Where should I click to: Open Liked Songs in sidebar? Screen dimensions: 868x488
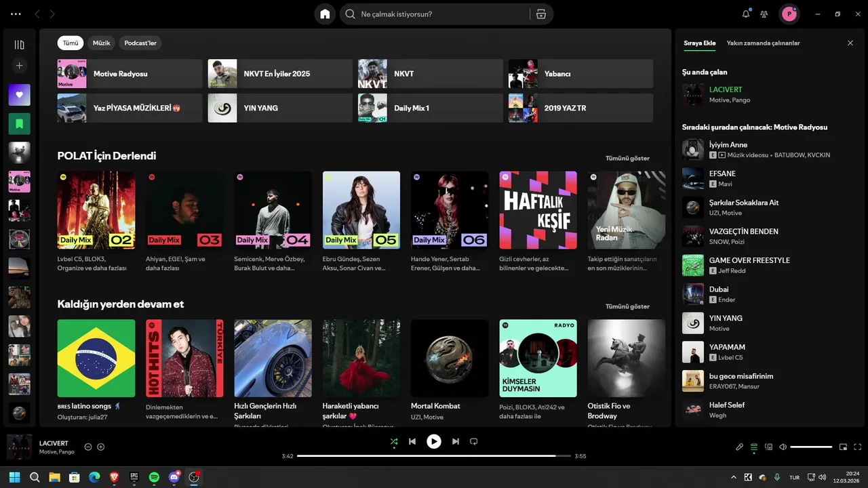point(19,95)
